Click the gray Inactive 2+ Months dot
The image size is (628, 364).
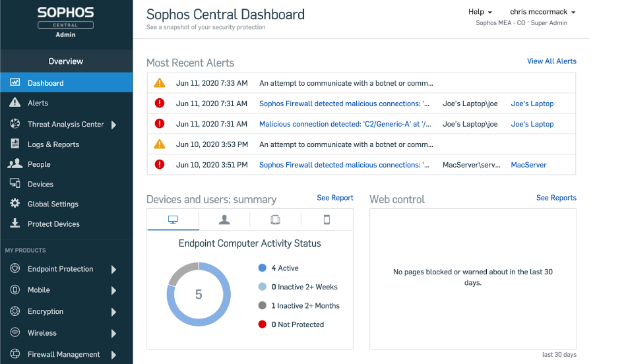click(x=263, y=305)
